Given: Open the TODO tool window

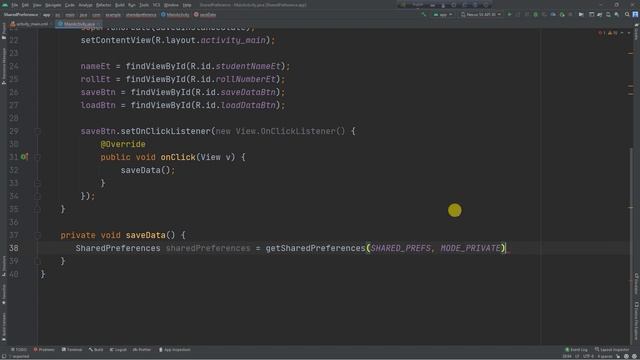Looking at the screenshot, I should pyautogui.click(x=19, y=350).
